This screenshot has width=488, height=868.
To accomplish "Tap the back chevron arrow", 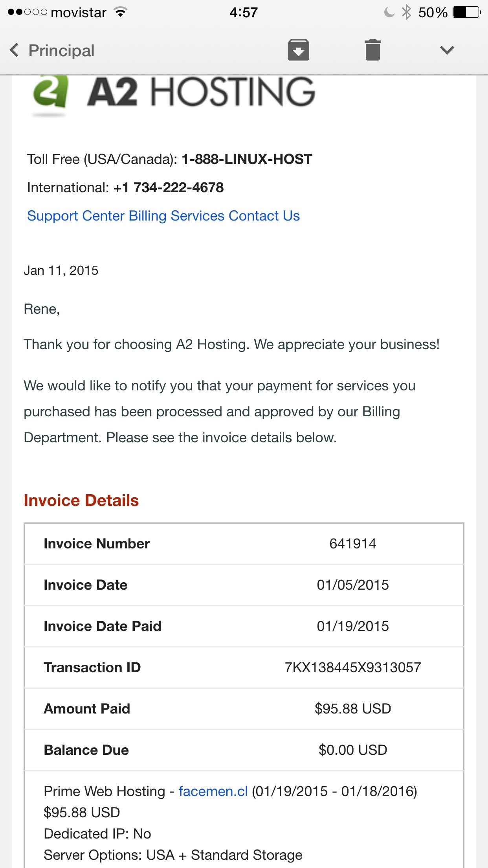I will pos(15,50).
